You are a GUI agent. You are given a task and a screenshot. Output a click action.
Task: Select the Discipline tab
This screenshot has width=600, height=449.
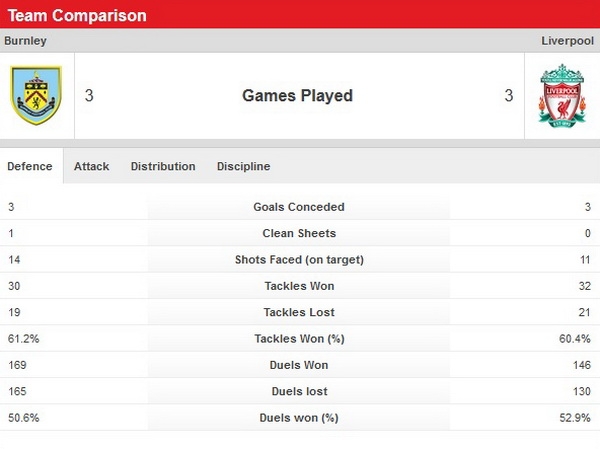pyautogui.click(x=243, y=166)
